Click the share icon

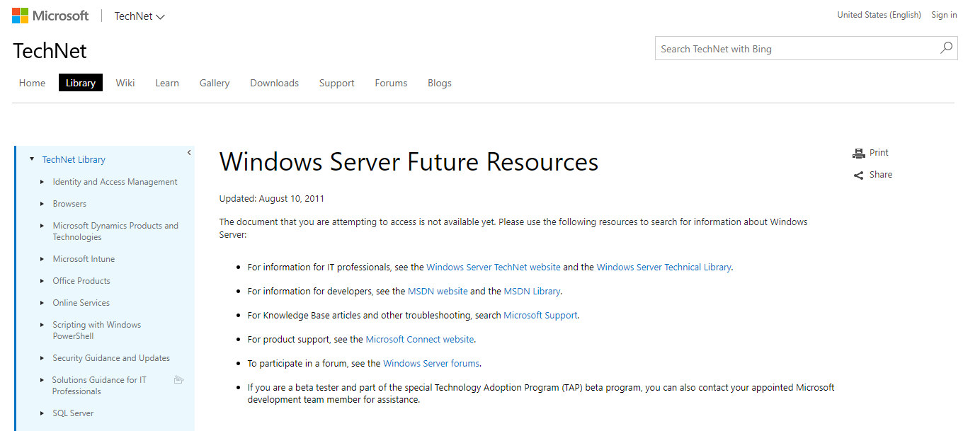pos(859,175)
